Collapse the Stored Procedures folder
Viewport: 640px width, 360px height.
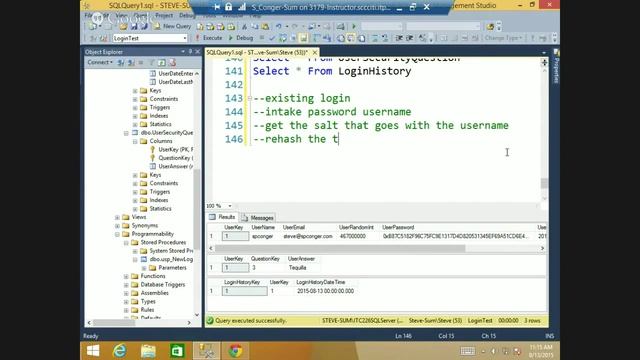click(126, 242)
